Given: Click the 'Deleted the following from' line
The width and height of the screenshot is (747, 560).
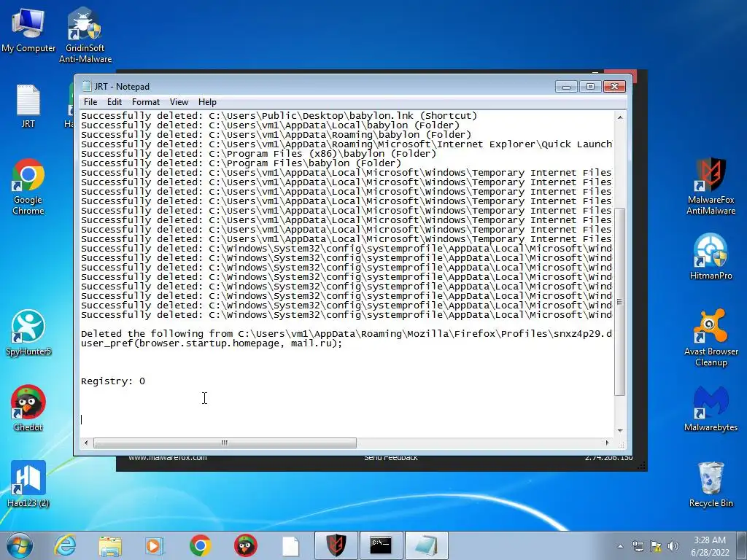Looking at the screenshot, I should 347,334.
